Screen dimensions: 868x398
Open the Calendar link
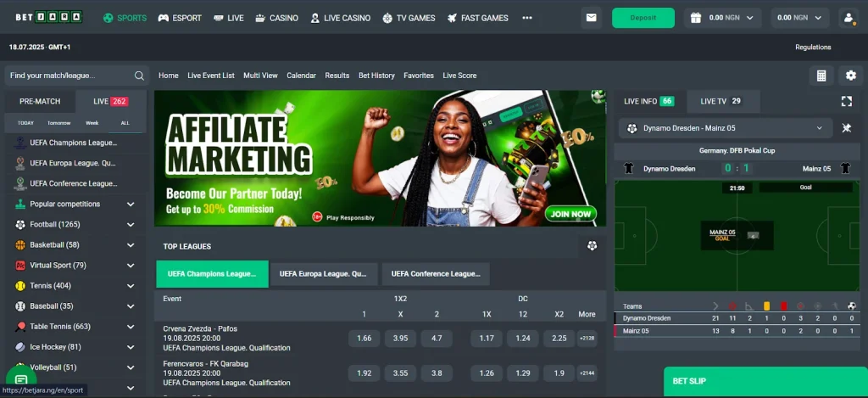pyautogui.click(x=301, y=76)
